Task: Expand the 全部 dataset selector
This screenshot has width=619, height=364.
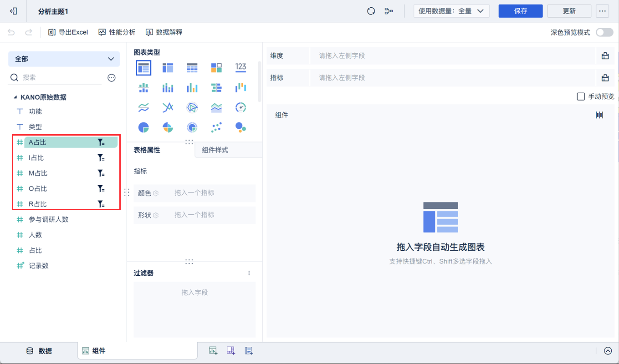Action: tap(64, 59)
